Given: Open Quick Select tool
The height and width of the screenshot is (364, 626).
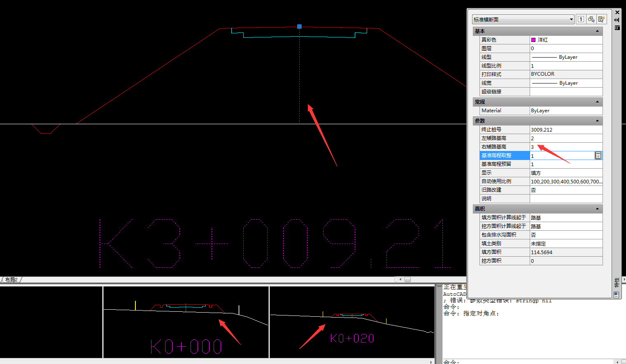Looking at the screenshot, I should point(602,19).
